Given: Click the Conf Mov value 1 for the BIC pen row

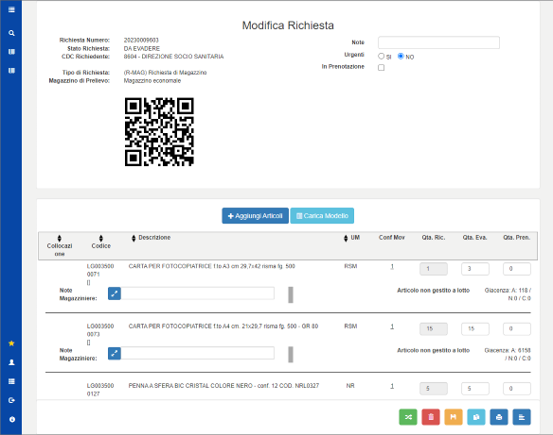Looking at the screenshot, I should (392, 386).
